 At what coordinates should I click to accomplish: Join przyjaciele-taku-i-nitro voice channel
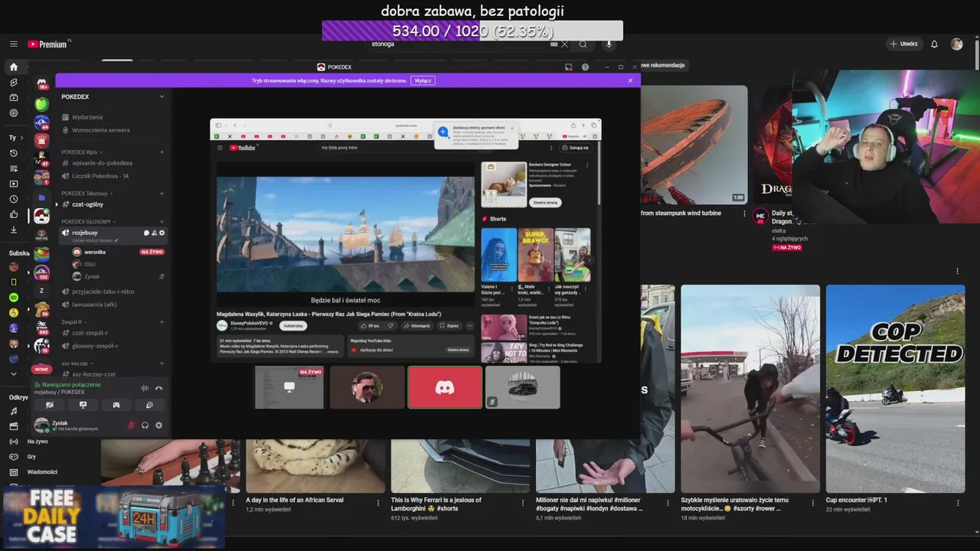pos(103,292)
